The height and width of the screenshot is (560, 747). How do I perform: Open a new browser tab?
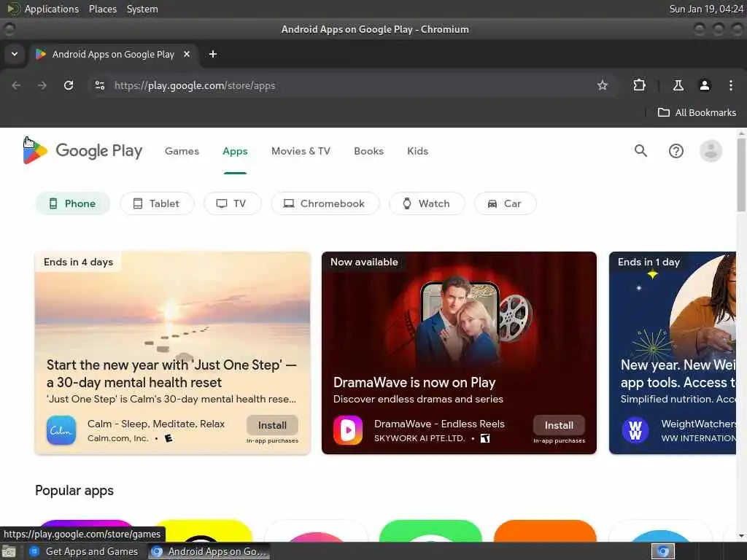(213, 54)
